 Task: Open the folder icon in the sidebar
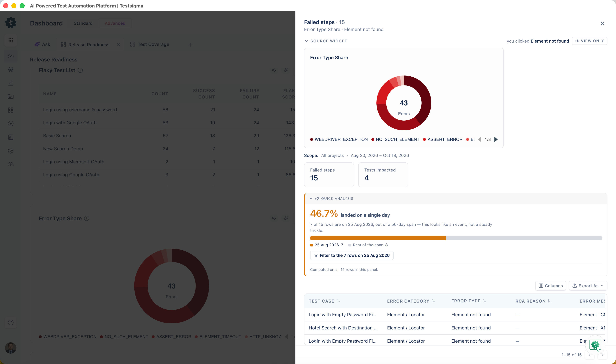pyautogui.click(x=11, y=97)
